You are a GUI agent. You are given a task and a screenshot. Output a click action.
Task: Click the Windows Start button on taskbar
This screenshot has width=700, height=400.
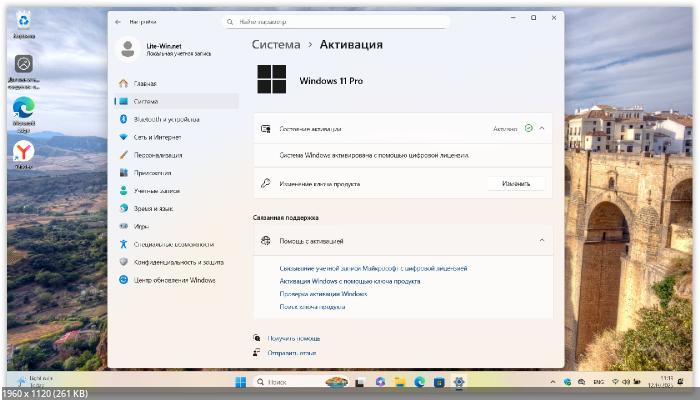coord(241,382)
